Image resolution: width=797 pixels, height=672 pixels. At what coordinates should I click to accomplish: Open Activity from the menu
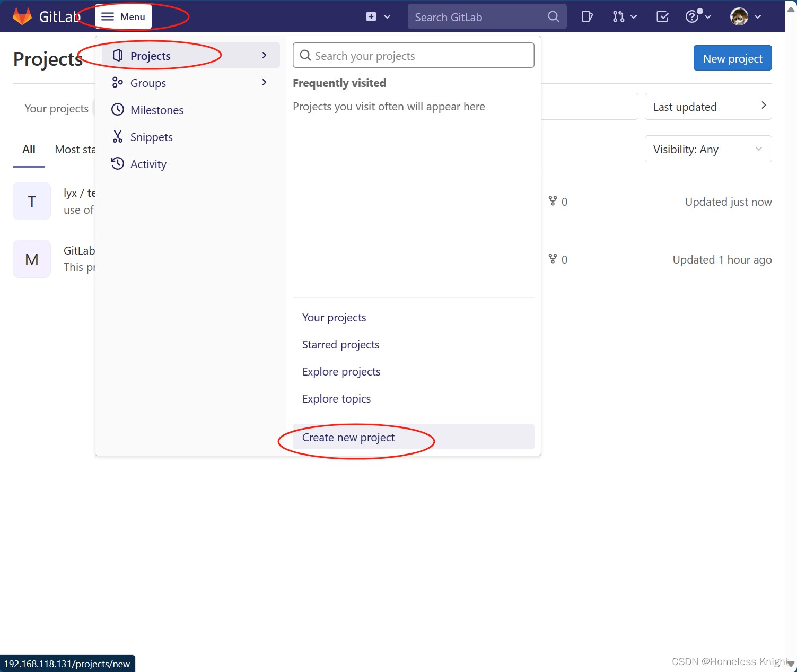pyautogui.click(x=191, y=164)
